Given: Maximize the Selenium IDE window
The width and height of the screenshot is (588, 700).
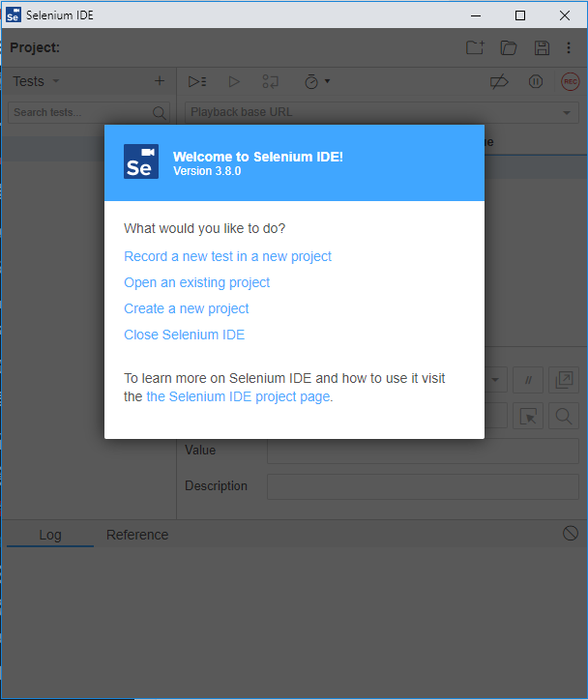Looking at the screenshot, I should [x=520, y=15].
